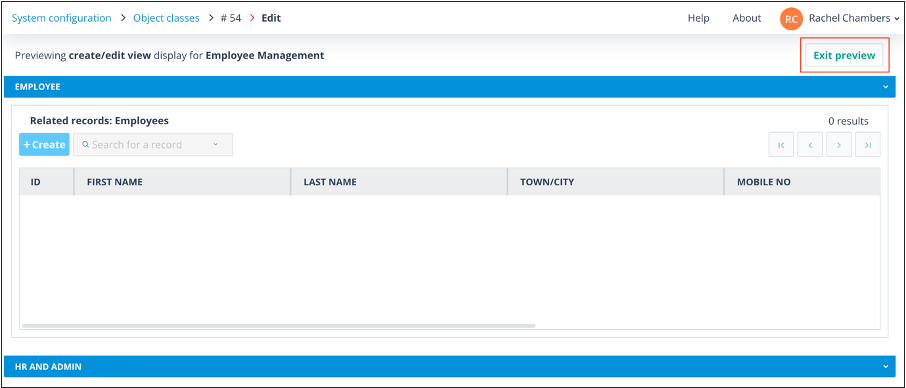This screenshot has width=906, height=388.
Task: Open the Help menu item
Action: click(698, 18)
